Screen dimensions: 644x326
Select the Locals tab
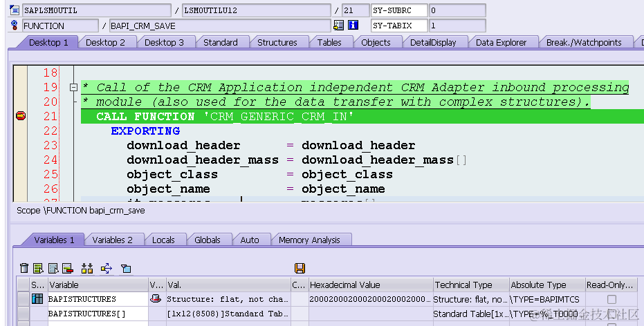(163, 240)
